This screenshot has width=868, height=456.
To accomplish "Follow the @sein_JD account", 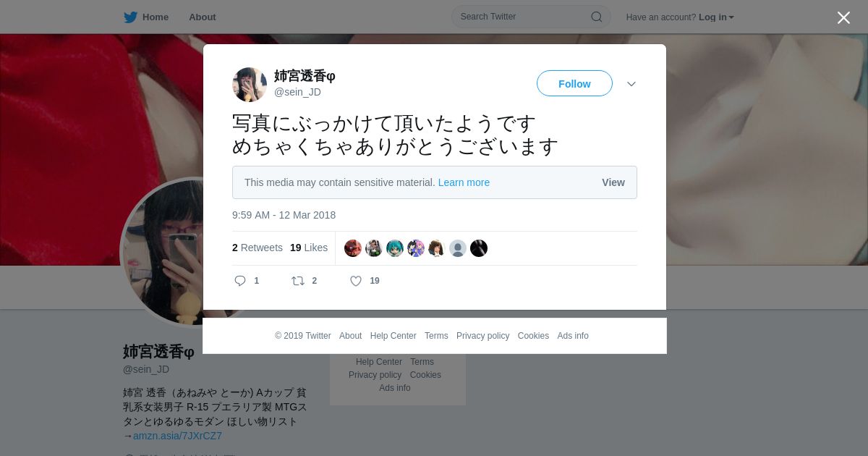I will point(574,83).
